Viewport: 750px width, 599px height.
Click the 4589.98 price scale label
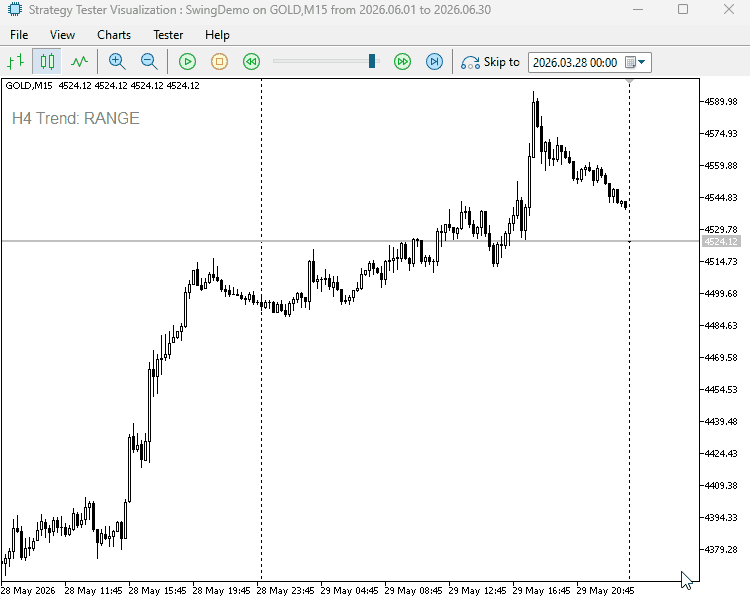point(721,101)
